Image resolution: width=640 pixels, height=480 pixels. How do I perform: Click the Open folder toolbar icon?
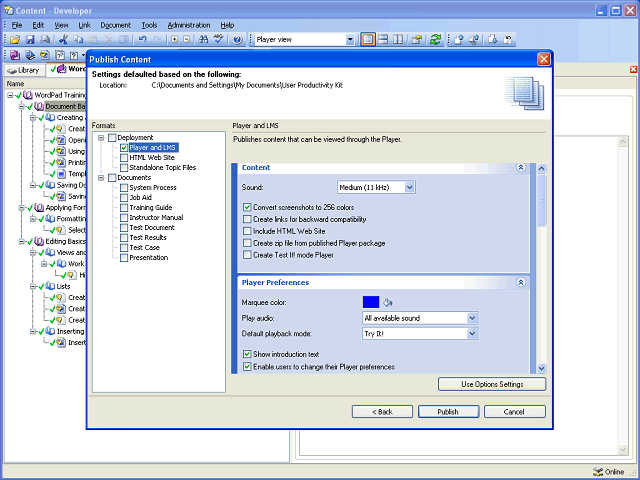[15, 40]
